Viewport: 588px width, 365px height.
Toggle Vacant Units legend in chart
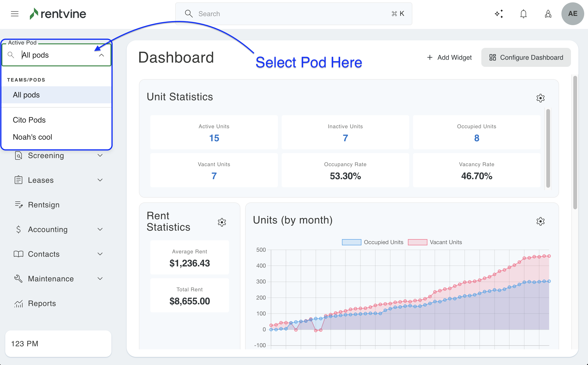click(435, 242)
